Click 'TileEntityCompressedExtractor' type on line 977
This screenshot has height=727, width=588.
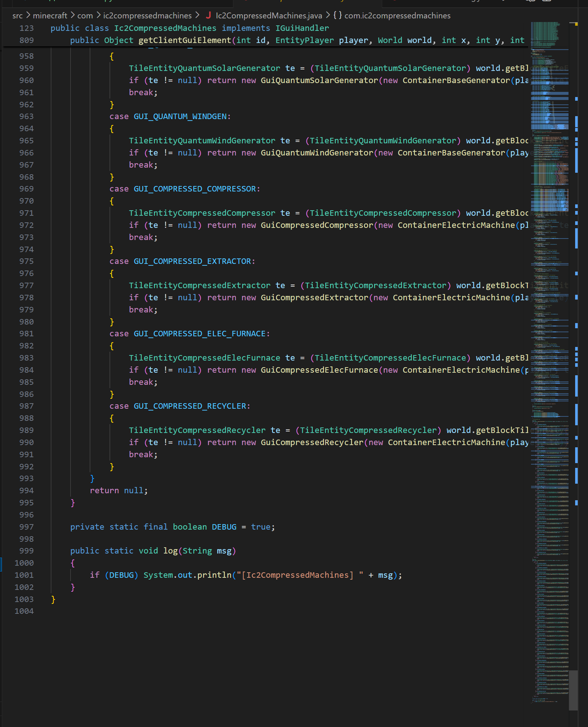[x=200, y=286]
